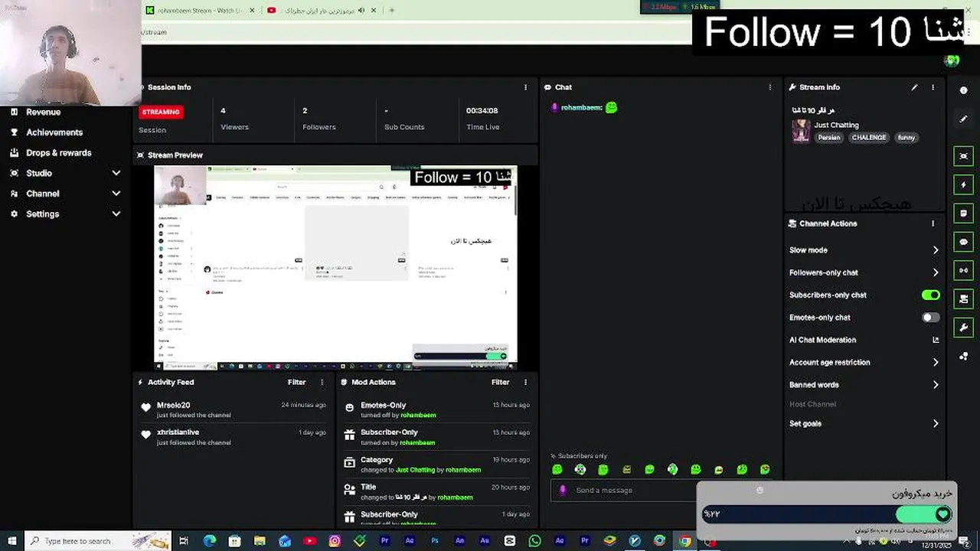Insert the first green emote in chat
Screen dimensions: 980x551
(557, 469)
